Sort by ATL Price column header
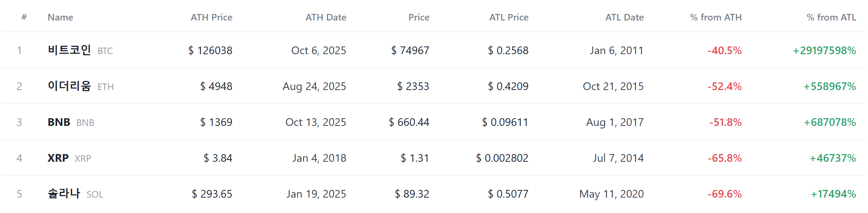 click(x=509, y=17)
